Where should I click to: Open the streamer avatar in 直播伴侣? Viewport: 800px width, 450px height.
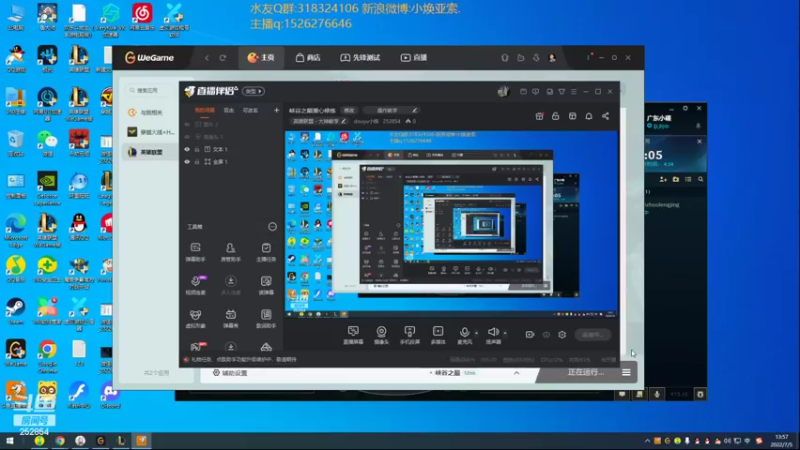[x=503, y=91]
